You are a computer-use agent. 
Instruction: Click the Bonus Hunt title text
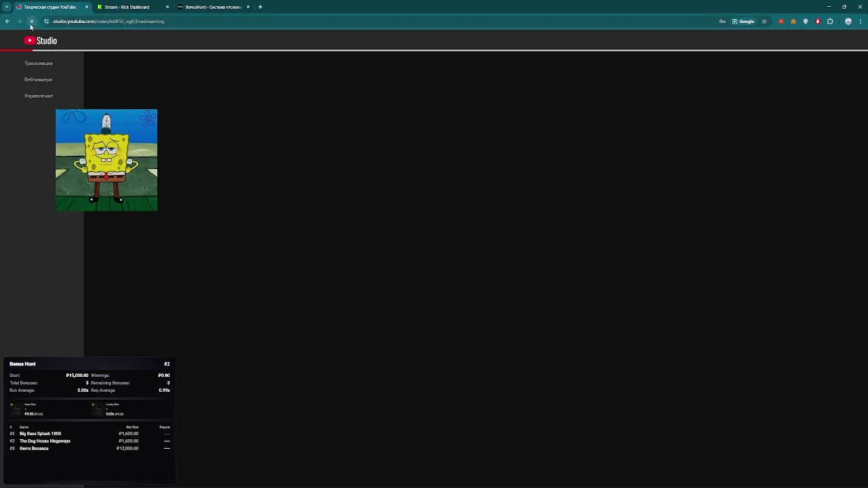click(22, 364)
